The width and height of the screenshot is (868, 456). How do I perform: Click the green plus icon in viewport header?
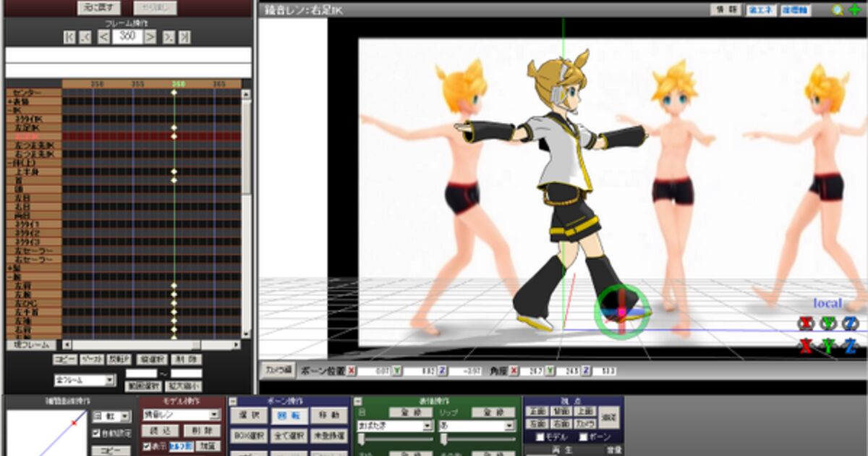pyautogui.click(x=855, y=9)
